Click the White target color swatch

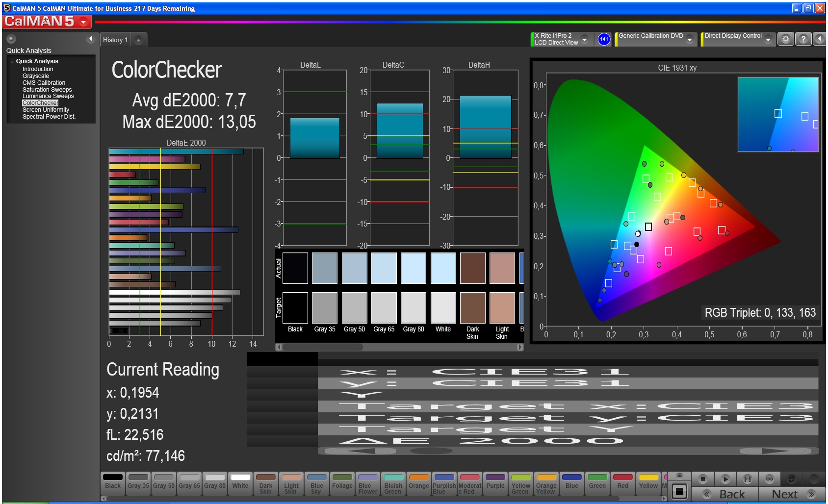click(443, 308)
